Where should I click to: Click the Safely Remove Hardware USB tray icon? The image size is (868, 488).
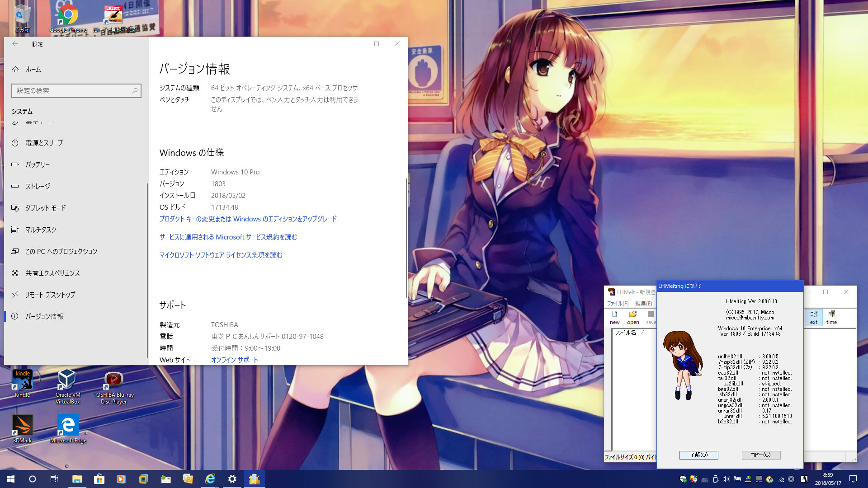[715, 479]
